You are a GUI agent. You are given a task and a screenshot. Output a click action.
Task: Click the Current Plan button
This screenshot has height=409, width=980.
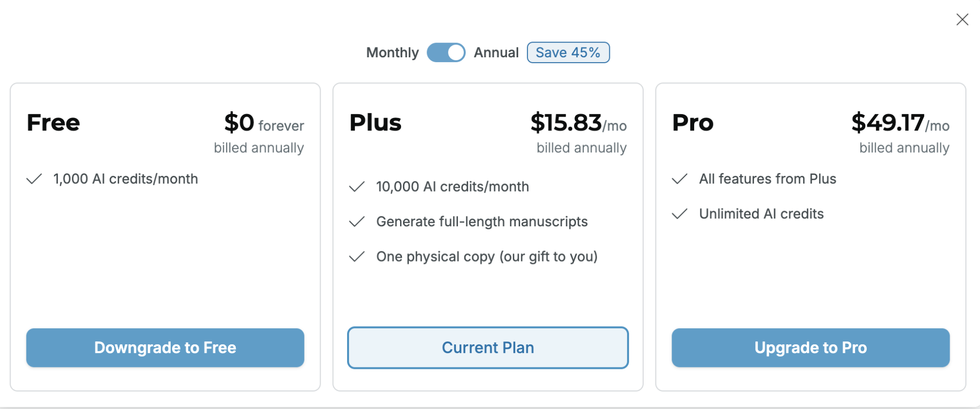pyautogui.click(x=488, y=347)
